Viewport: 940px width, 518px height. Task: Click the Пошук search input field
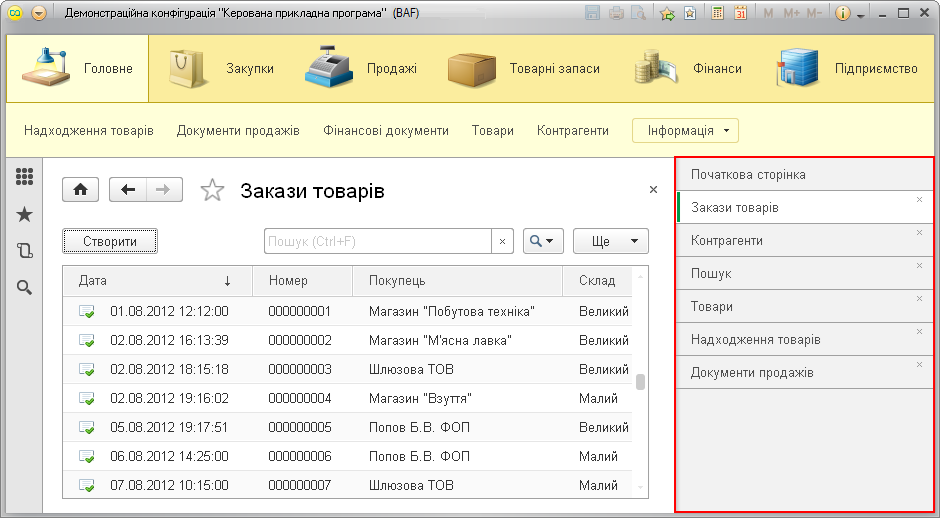pyautogui.click(x=378, y=241)
